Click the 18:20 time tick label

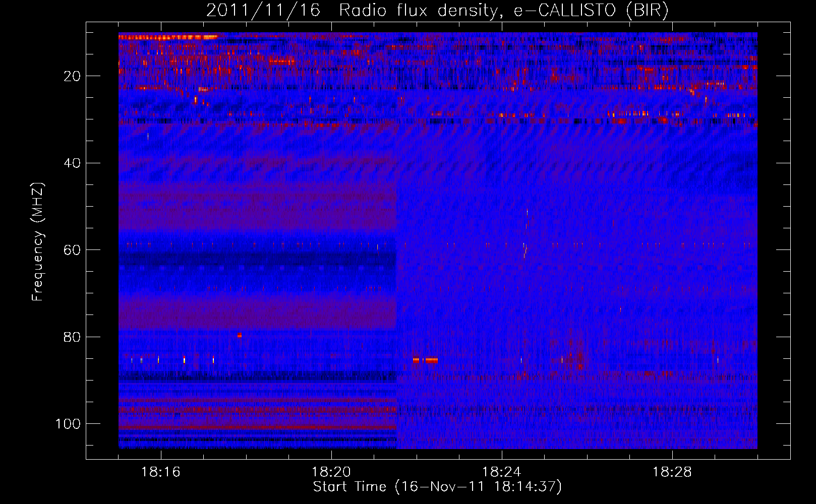(331, 472)
